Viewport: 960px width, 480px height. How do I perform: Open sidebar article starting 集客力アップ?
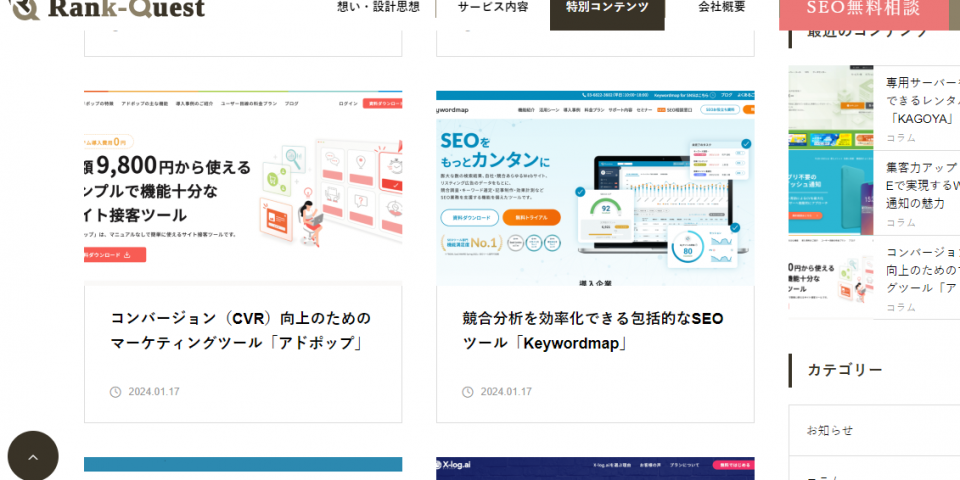click(923, 185)
